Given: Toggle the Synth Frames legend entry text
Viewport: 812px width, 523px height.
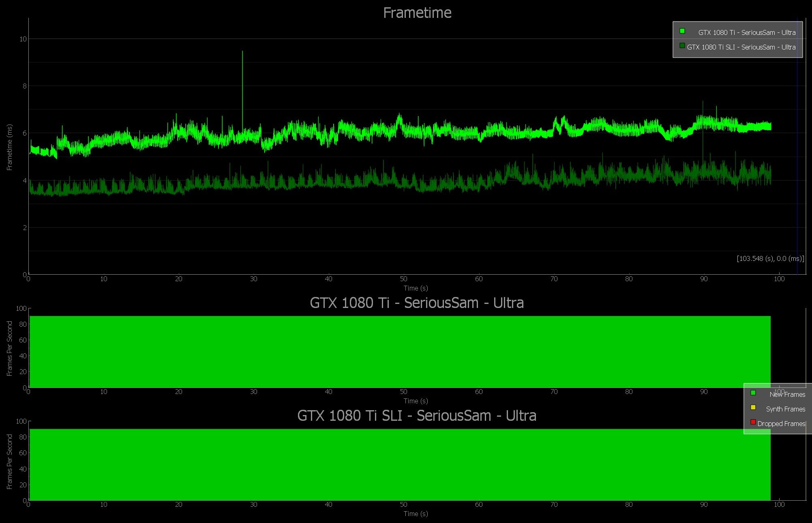Looking at the screenshot, I should pyautogui.click(x=785, y=409).
